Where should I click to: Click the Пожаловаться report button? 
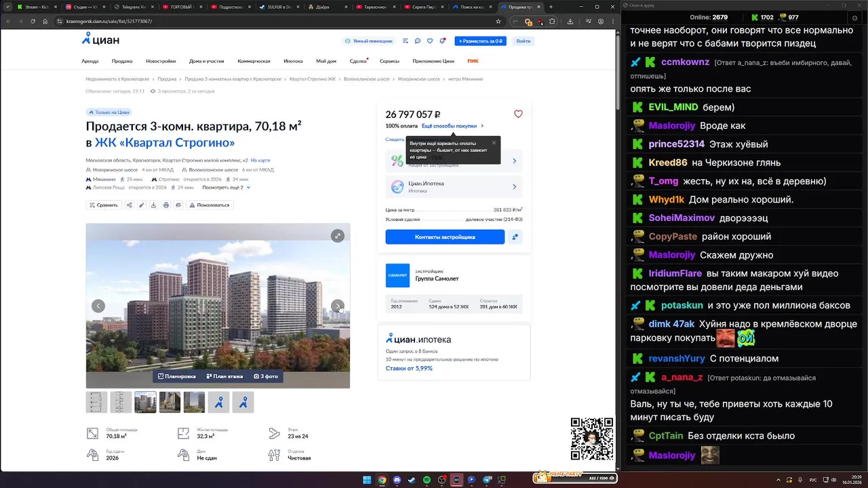[x=210, y=205]
